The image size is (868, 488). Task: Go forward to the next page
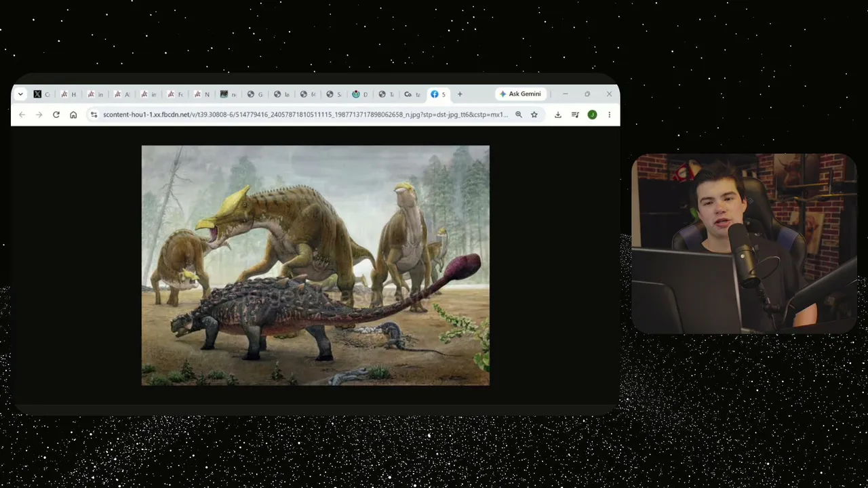(x=39, y=115)
